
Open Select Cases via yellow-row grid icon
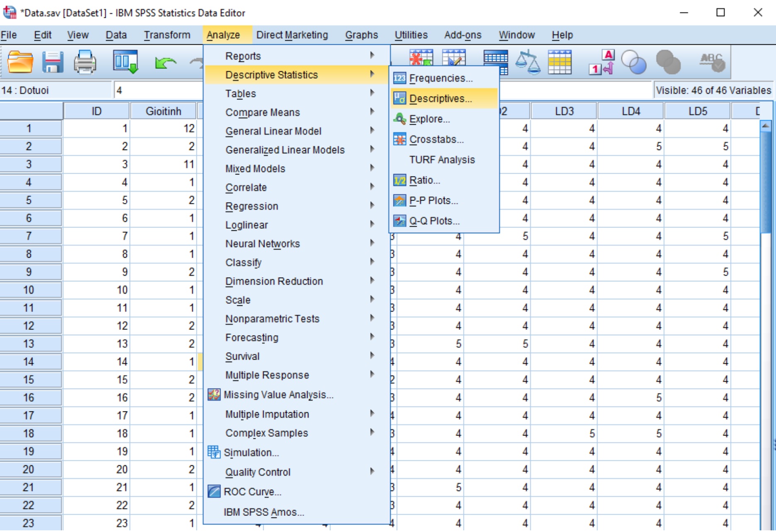[560, 62]
